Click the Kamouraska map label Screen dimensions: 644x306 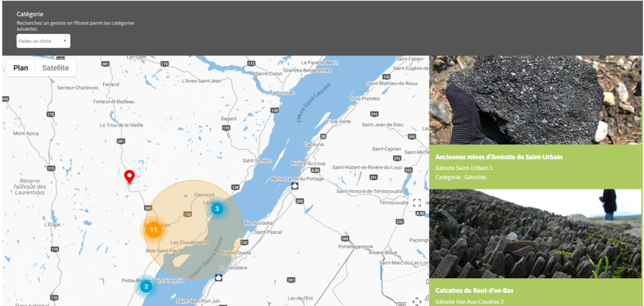[x=258, y=222]
